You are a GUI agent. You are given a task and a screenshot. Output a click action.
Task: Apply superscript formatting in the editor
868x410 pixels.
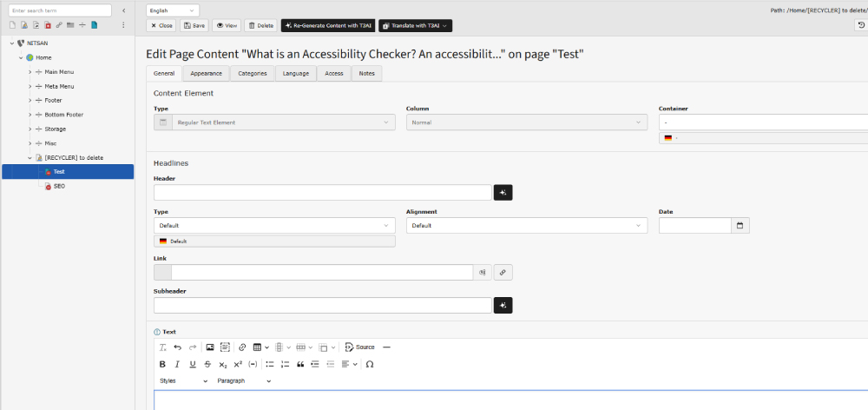tap(238, 364)
